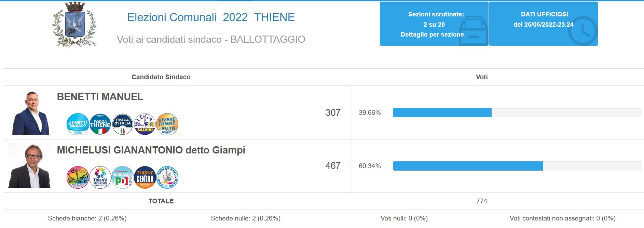This screenshot has width=644, height=228.
Task: Select the BENETTI MANUEL candidate name
Action: (x=100, y=97)
